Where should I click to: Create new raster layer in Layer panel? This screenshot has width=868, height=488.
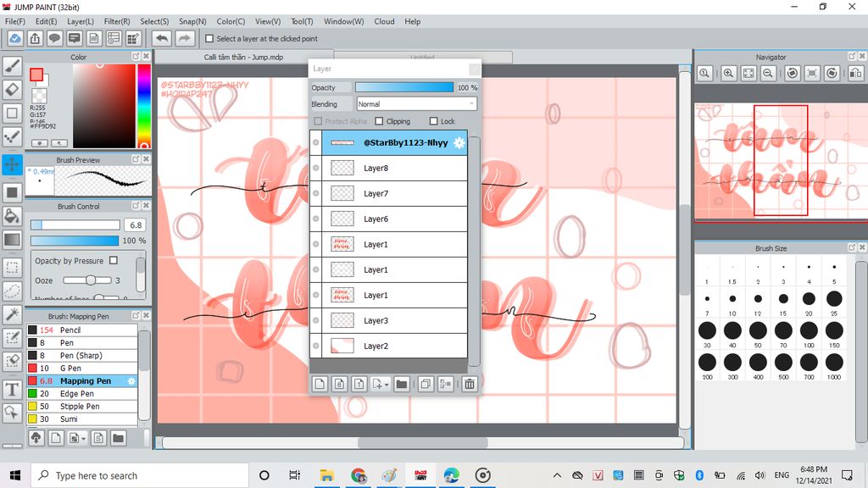[x=320, y=384]
